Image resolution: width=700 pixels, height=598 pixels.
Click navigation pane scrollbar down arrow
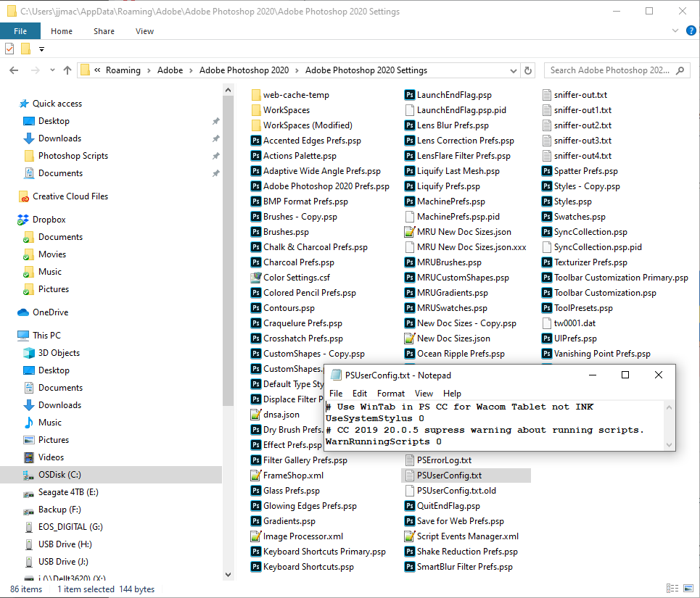pos(228,574)
